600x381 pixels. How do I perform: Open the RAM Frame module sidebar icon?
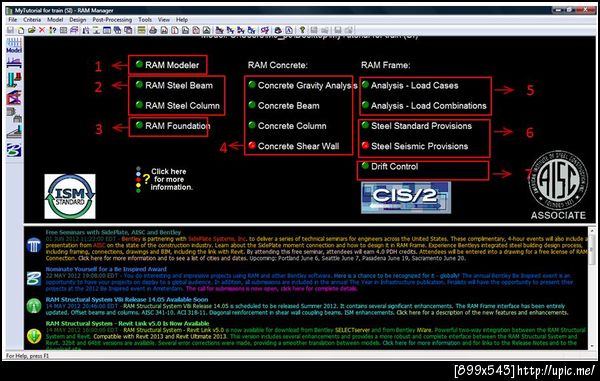click(x=14, y=98)
